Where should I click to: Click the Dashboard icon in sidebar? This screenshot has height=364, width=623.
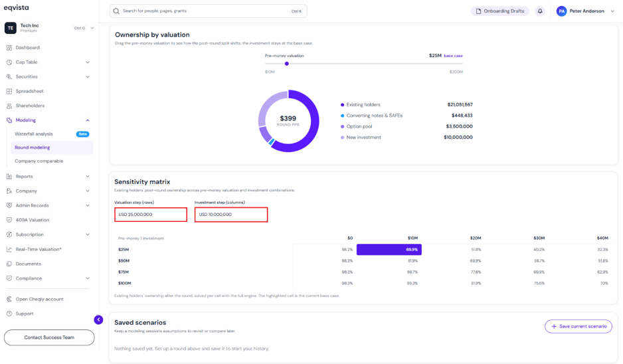9,48
